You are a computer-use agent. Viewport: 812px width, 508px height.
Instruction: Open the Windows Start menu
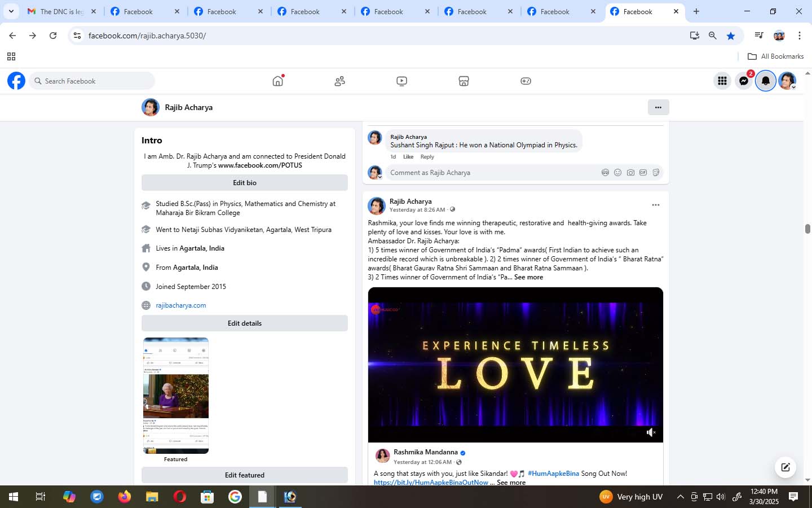coord(14,497)
